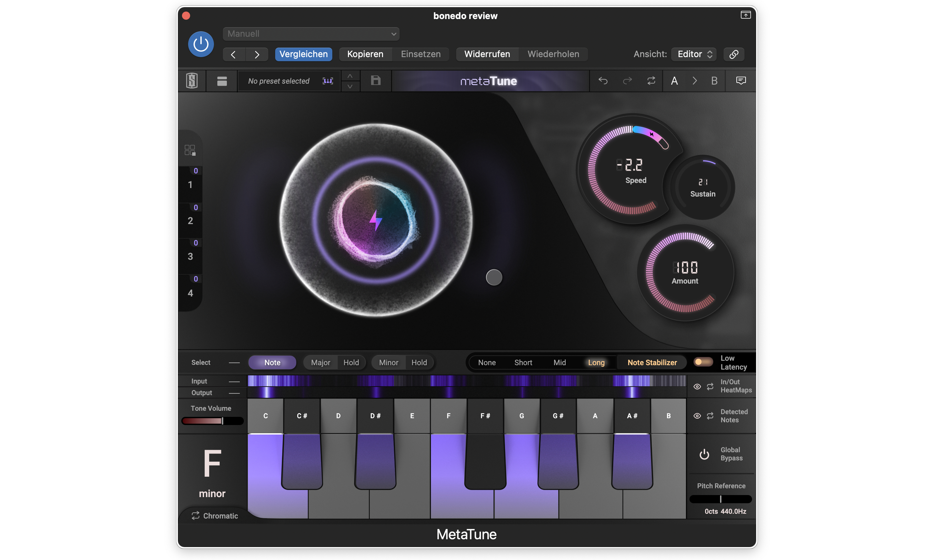Click the Slate Digital logo icon
The height and width of the screenshot is (560, 934).
coord(192,81)
